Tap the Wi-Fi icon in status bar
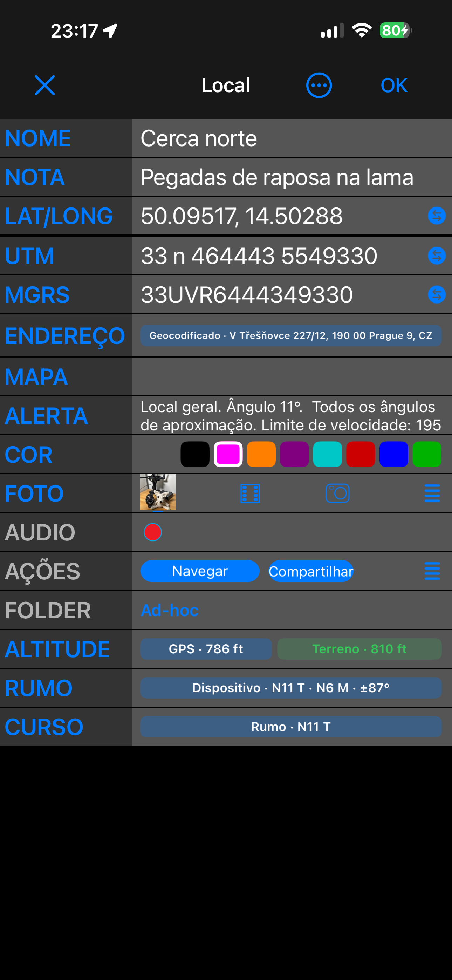The height and width of the screenshot is (980, 452). click(x=362, y=30)
